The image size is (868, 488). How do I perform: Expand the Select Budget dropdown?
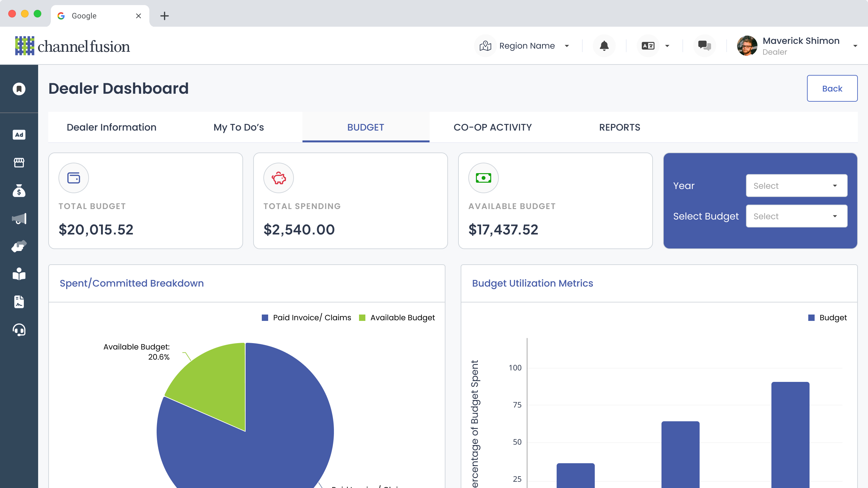click(x=796, y=216)
